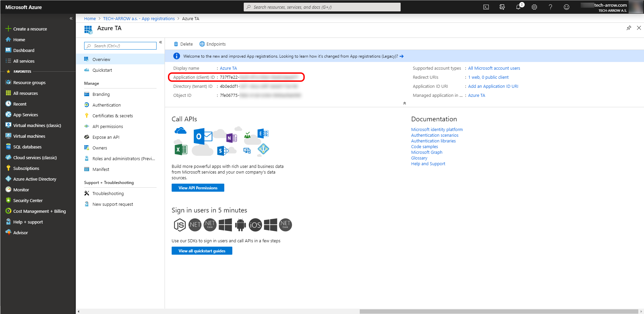Pin the Azure TA blade
This screenshot has height=314, width=644.
tap(629, 28)
